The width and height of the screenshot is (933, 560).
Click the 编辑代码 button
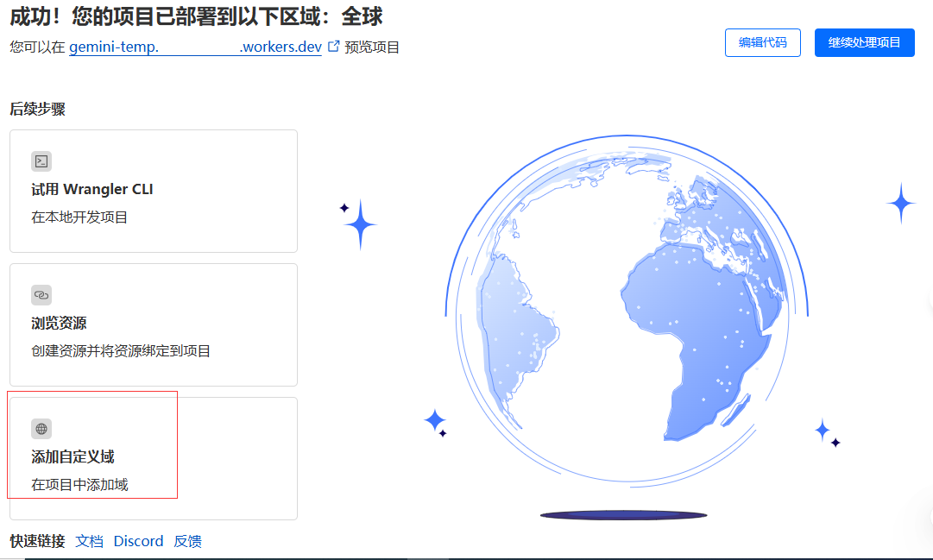(x=762, y=42)
